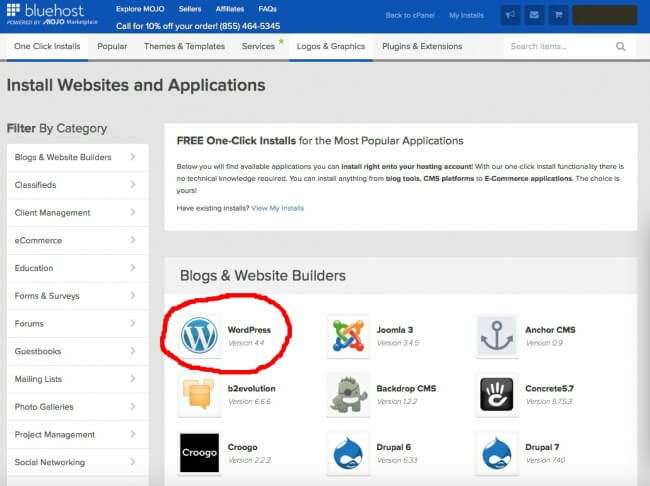The width and height of the screenshot is (650, 486).
Task: Expand the eCommerce category chevron
Action: [133, 240]
